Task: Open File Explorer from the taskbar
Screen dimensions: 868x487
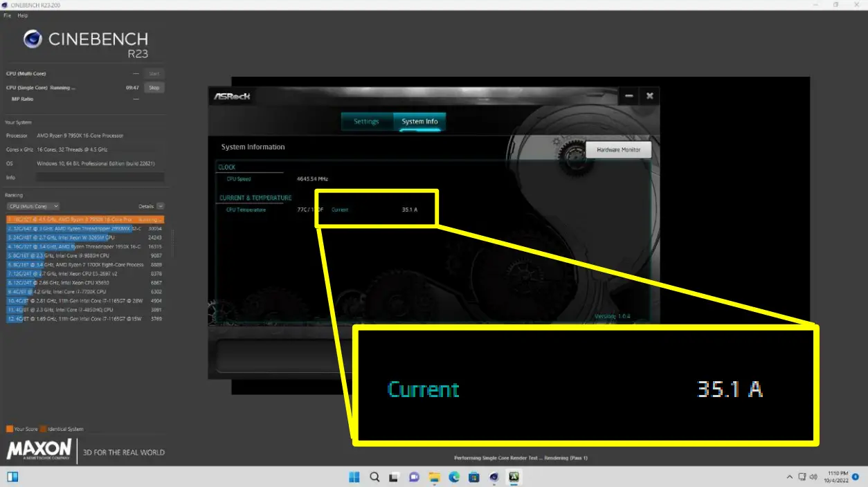Action: pos(434,477)
